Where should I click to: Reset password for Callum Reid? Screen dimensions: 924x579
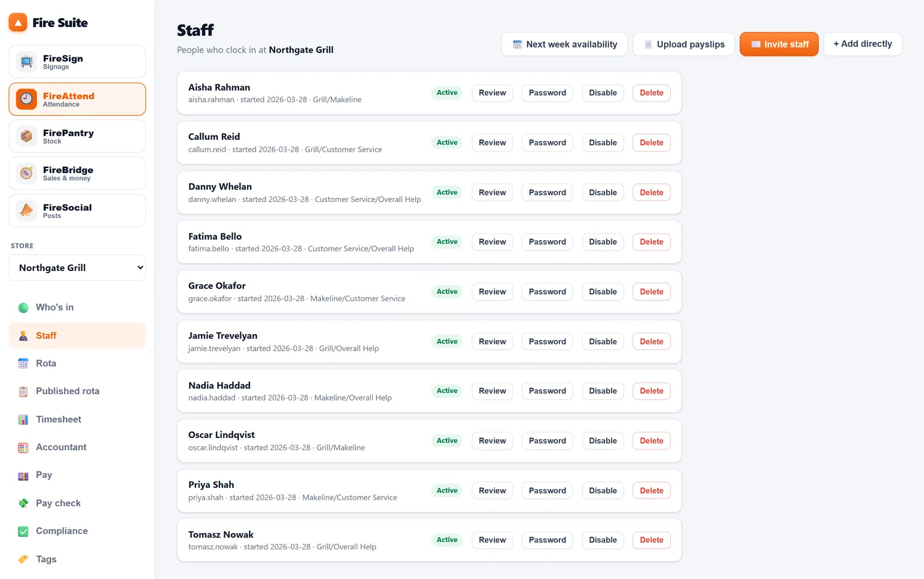(x=547, y=143)
